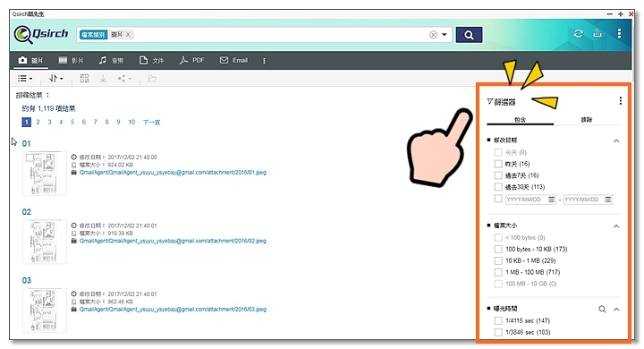Click the select-all grid icon

[x=84, y=78]
